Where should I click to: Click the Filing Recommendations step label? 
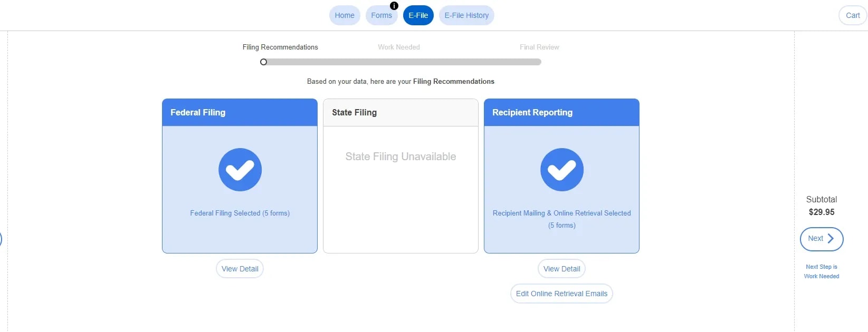point(280,47)
